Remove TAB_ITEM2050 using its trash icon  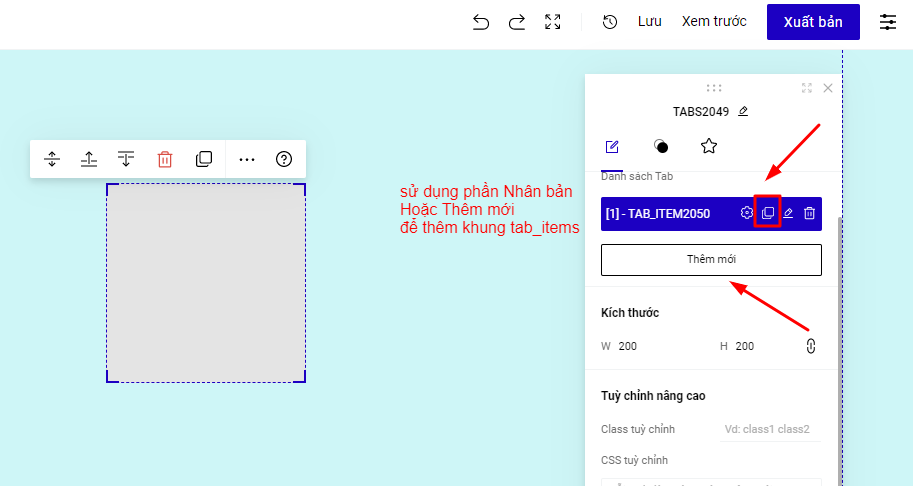coord(810,213)
